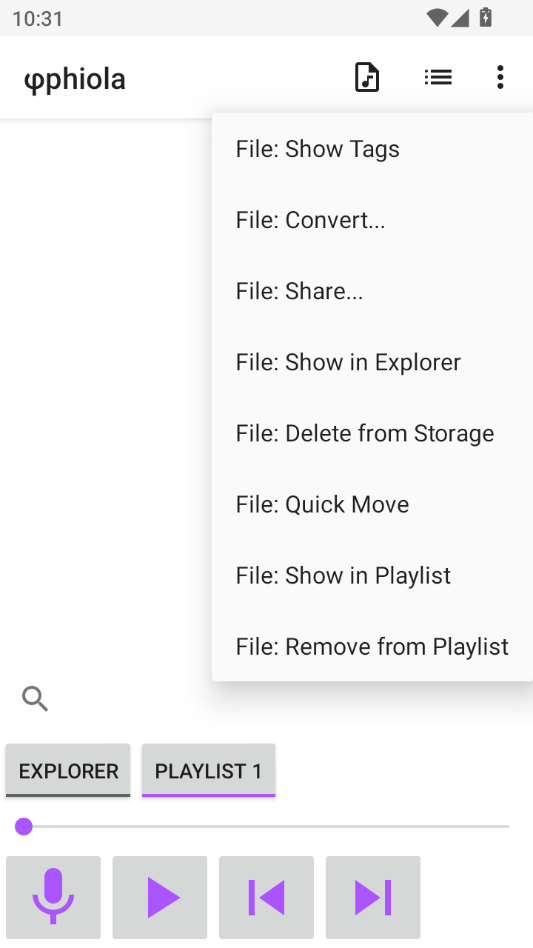Screen dimensions: 533x948
Task: Tap the search magnifier icon
Action: pos(35,699)
